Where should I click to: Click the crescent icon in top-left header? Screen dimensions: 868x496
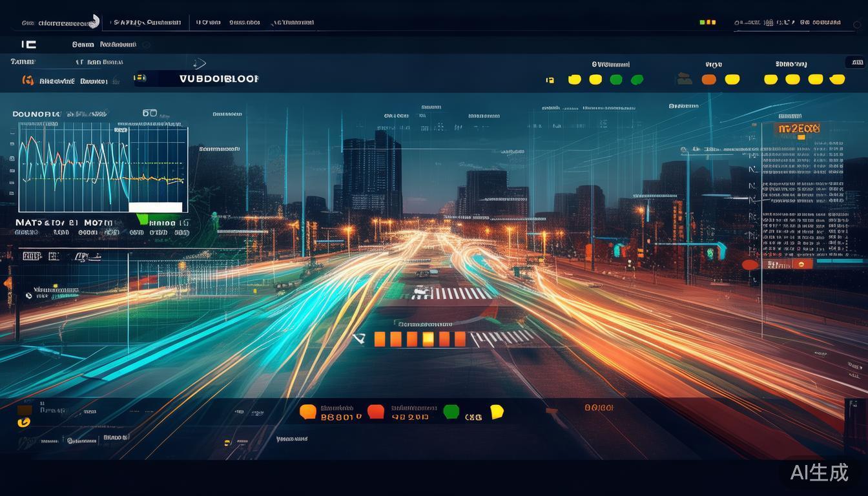tap(94, 21)
